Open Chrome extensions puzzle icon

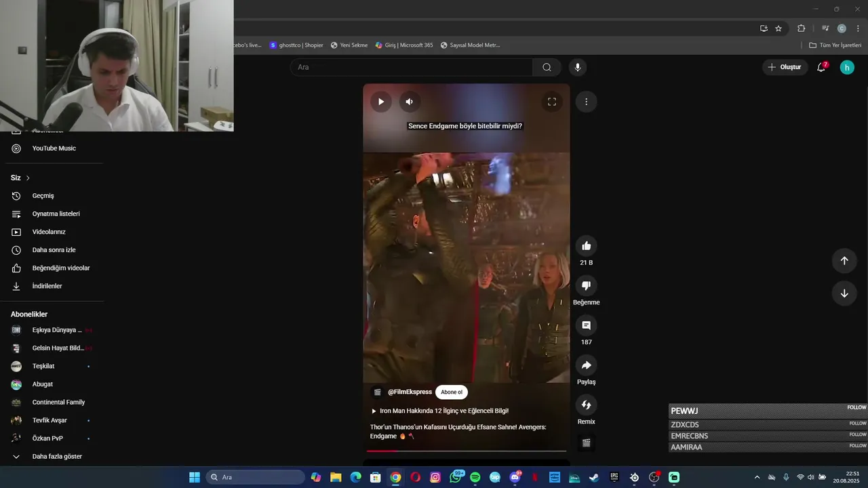(x=801, y=28)
